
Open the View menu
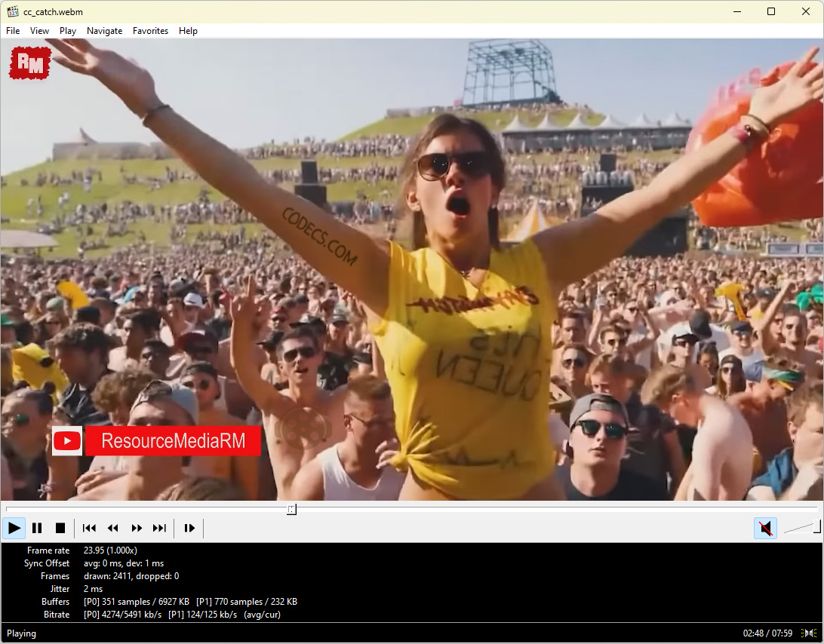pos(39,31)
